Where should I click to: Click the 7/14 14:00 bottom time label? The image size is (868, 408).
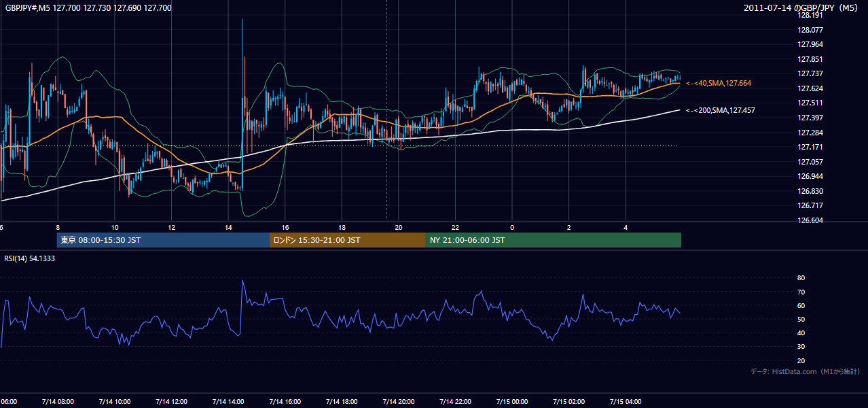pyautogui.click(x=228, y=402)
